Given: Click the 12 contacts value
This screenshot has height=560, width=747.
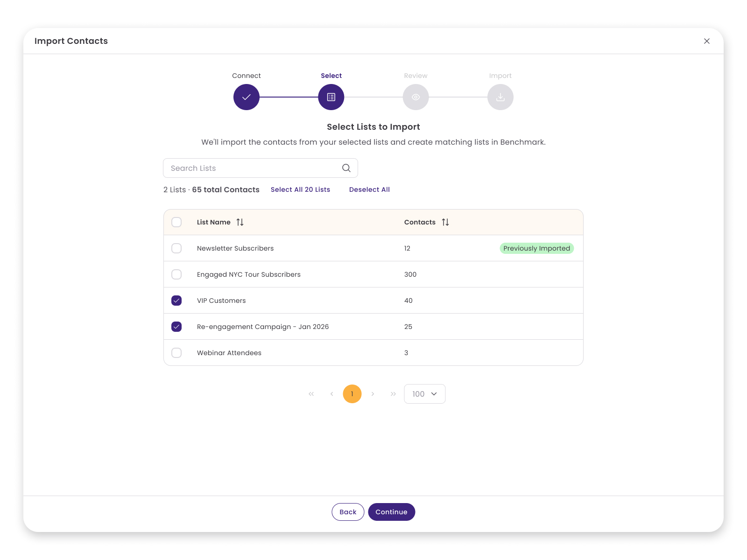Looking at the screenshot, I should point(407,248).
